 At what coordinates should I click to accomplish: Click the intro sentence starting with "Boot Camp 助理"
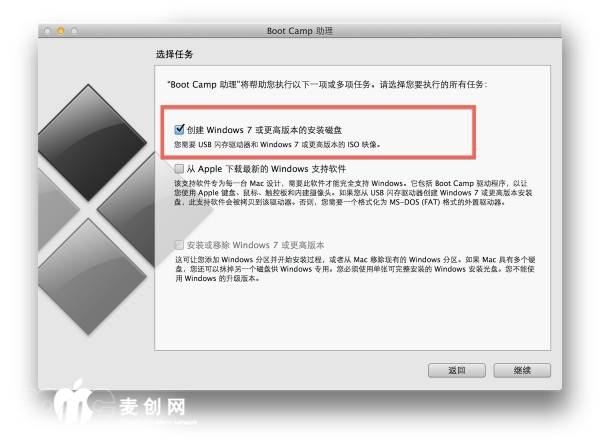[327, 84]
